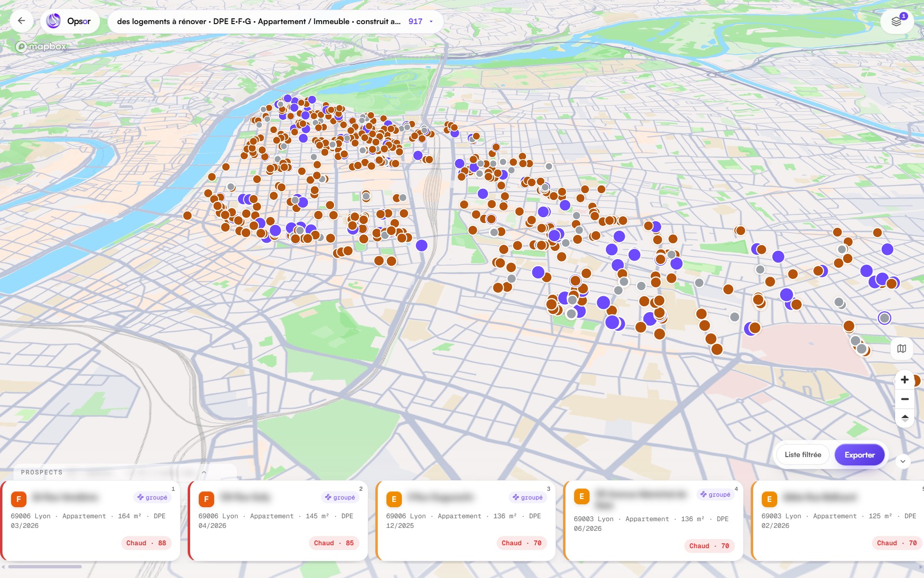Click the 'Chaud · 85' score tag

pos(334,543)
